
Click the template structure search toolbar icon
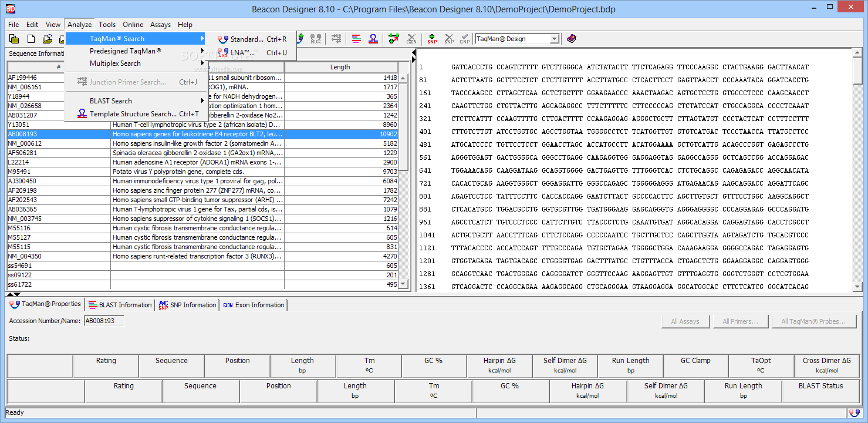tap(373, 39)
